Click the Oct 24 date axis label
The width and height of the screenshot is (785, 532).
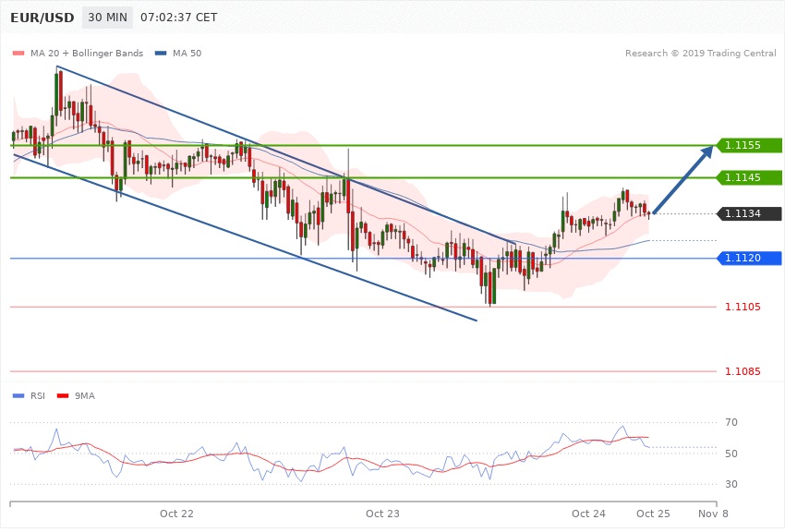pos(588,514)
